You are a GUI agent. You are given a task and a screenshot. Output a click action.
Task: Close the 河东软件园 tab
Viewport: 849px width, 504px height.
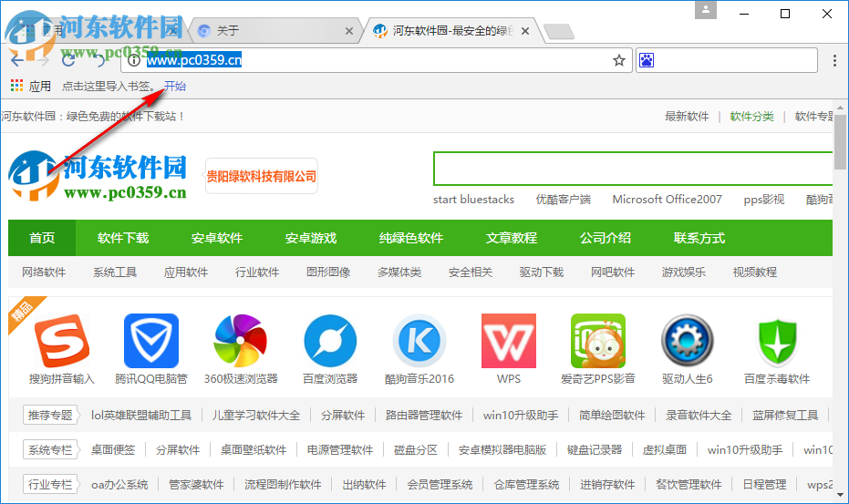tap(525, 31)
